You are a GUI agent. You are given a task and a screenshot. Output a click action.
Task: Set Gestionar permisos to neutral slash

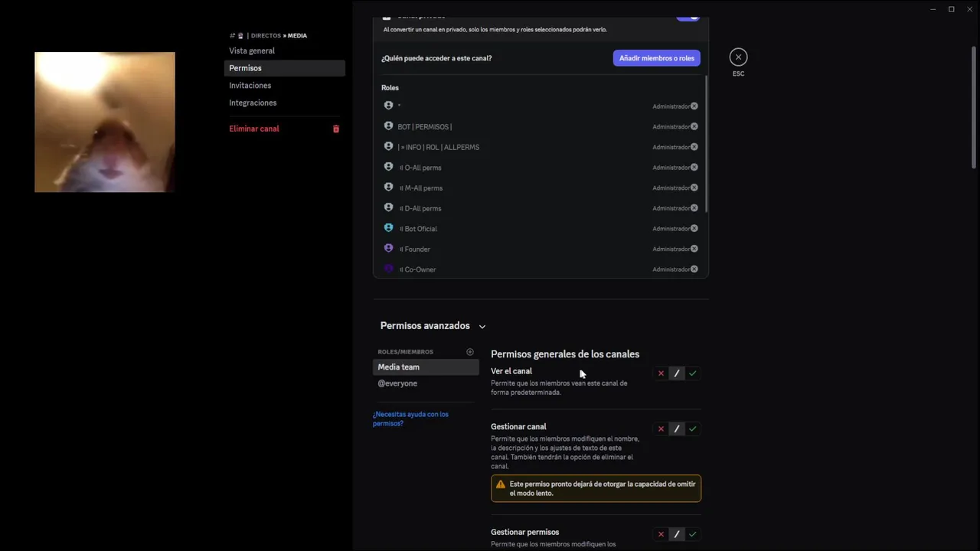677,534
